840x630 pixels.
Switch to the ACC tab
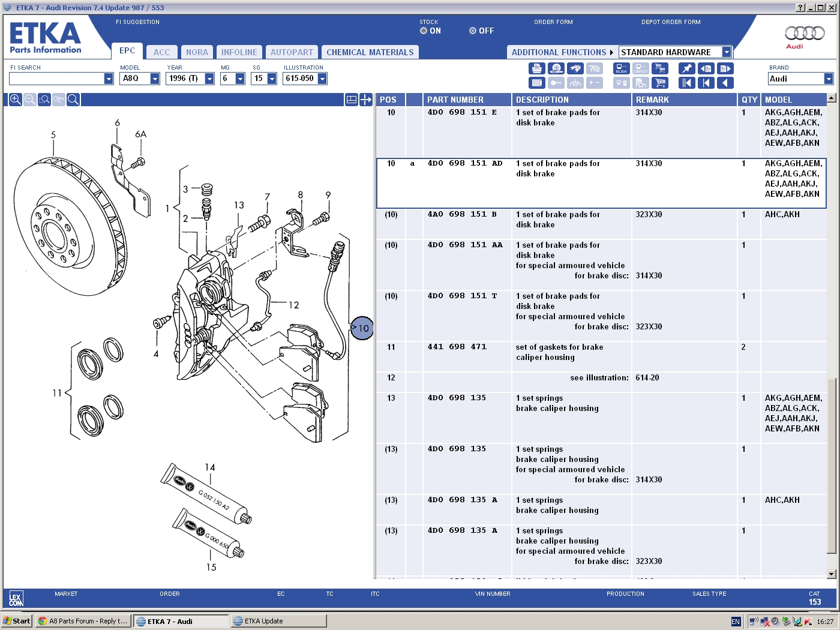[161, 52]
